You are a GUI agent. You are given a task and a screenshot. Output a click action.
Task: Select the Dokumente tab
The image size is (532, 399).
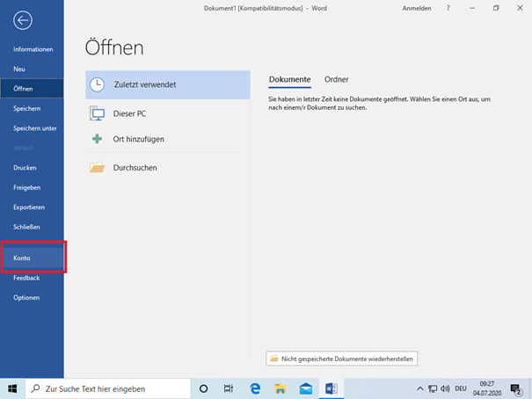coord(289,79)
